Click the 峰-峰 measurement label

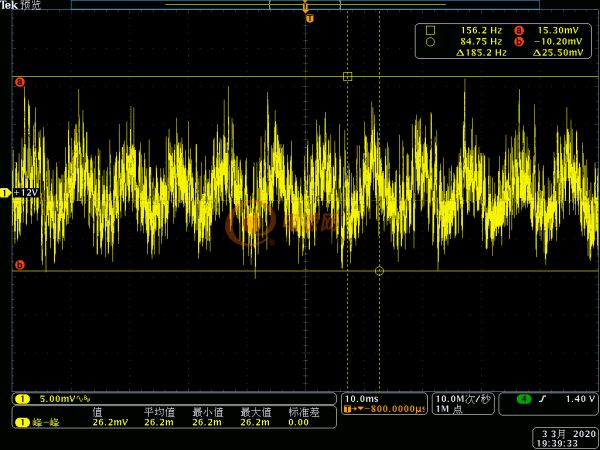pyautogui.click(x=46, y=422)
